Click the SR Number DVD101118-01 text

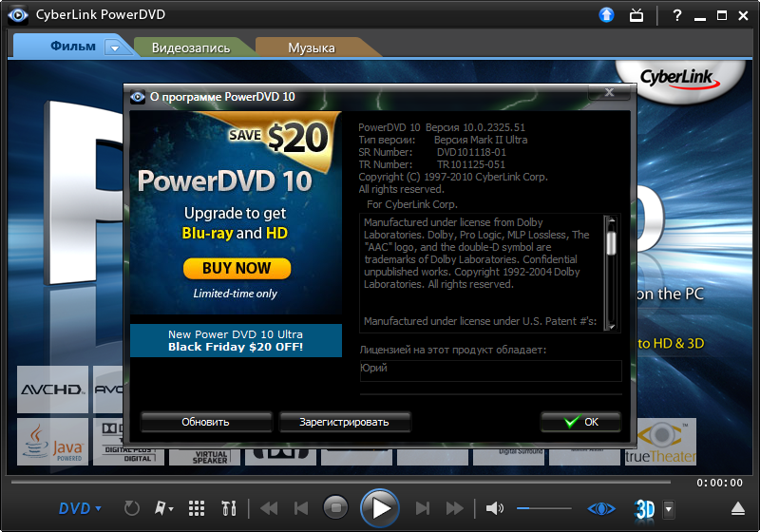(x=471, y=152)
